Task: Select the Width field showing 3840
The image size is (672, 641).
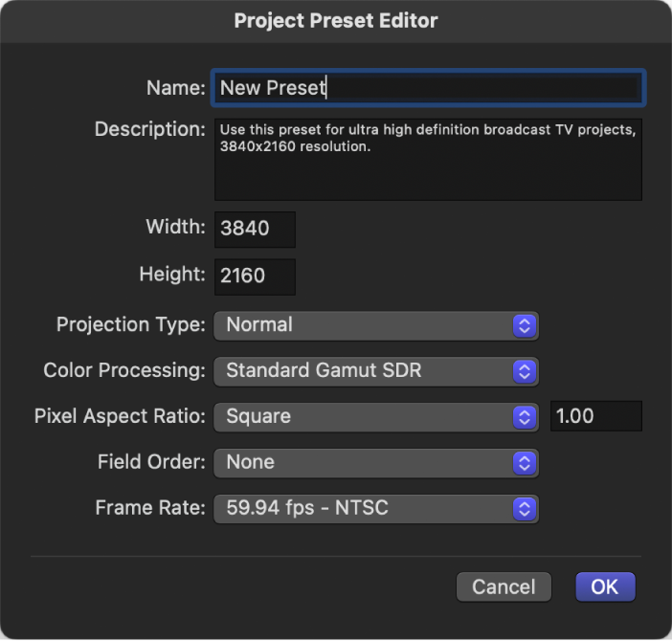Action: (255, 230)
